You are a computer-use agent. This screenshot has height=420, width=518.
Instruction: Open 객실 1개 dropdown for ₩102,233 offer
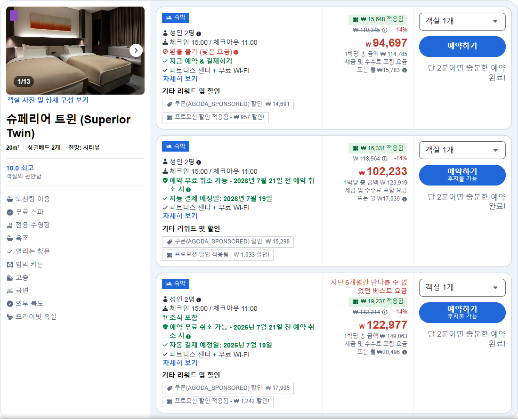tap(462, 150)
